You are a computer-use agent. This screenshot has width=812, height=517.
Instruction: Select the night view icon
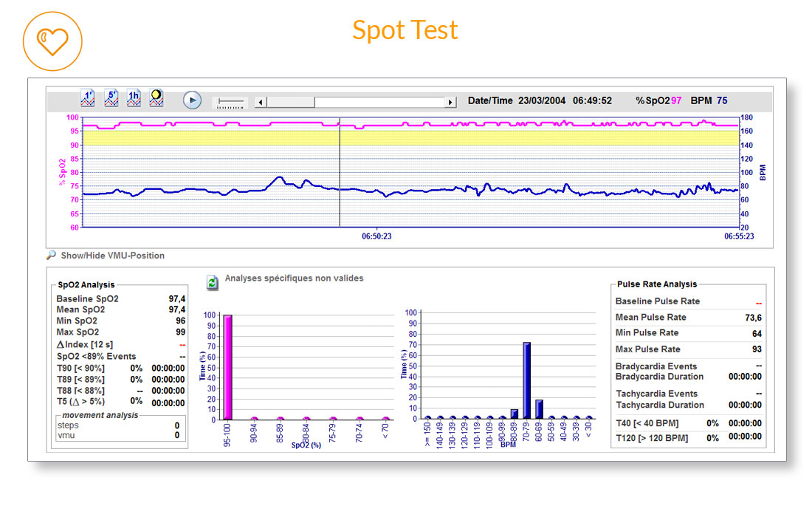[156, 98]
